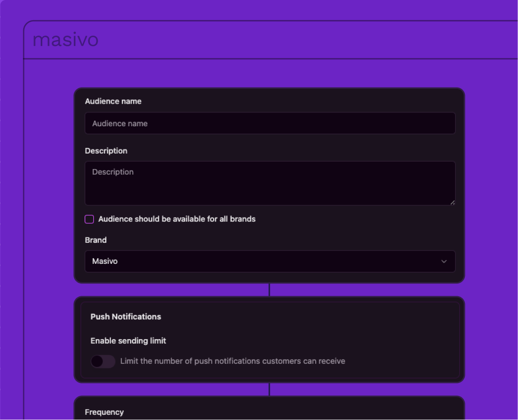The width and height of the screenshot is (518, 420).
Task: Click the 'Audience name' field label
Action: coord(113,102)
